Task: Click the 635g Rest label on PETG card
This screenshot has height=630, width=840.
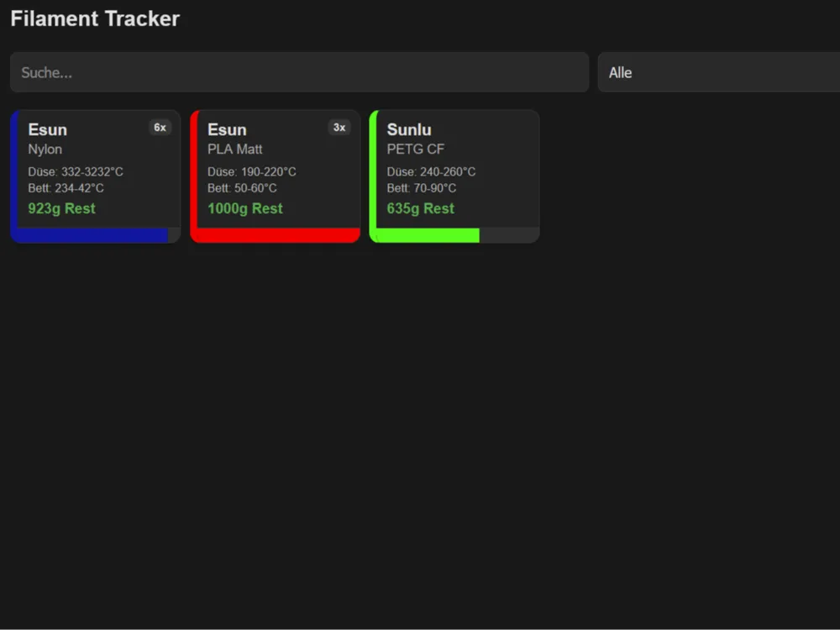Action: (420, 208)
